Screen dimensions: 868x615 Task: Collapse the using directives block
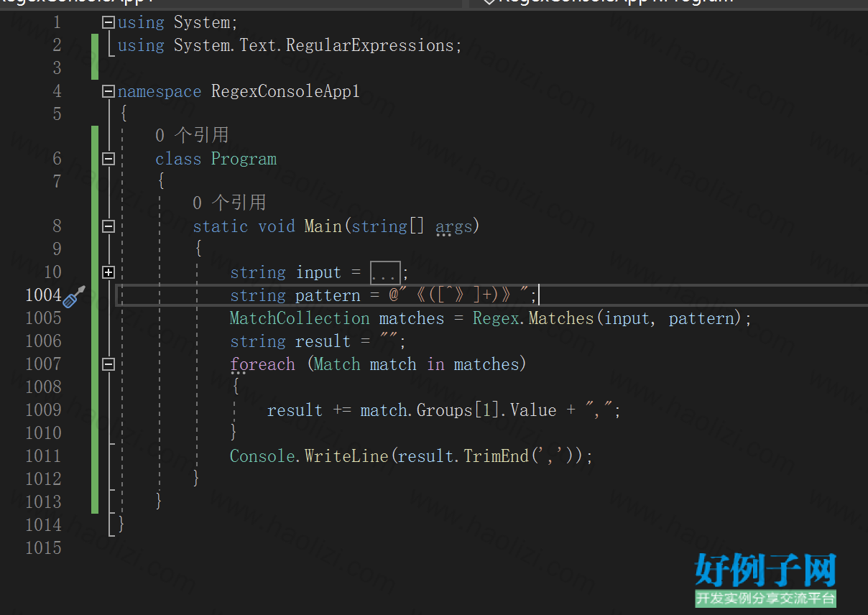(x=108, y=22)
